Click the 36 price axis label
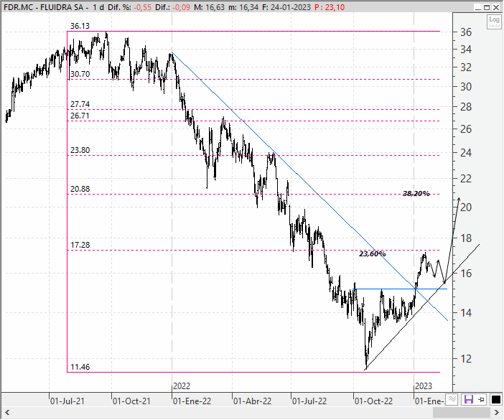The image size is (504, 420). [x=466, y=32]
